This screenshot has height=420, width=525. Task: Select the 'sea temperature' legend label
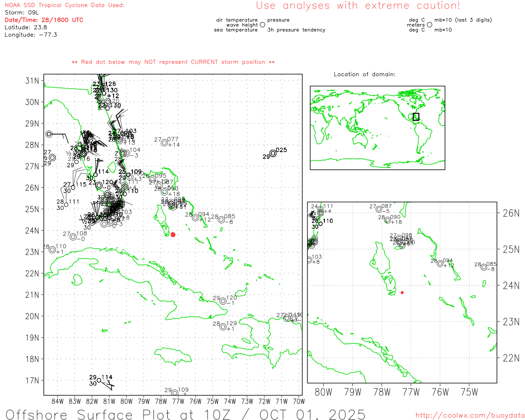tap(236, 30)
